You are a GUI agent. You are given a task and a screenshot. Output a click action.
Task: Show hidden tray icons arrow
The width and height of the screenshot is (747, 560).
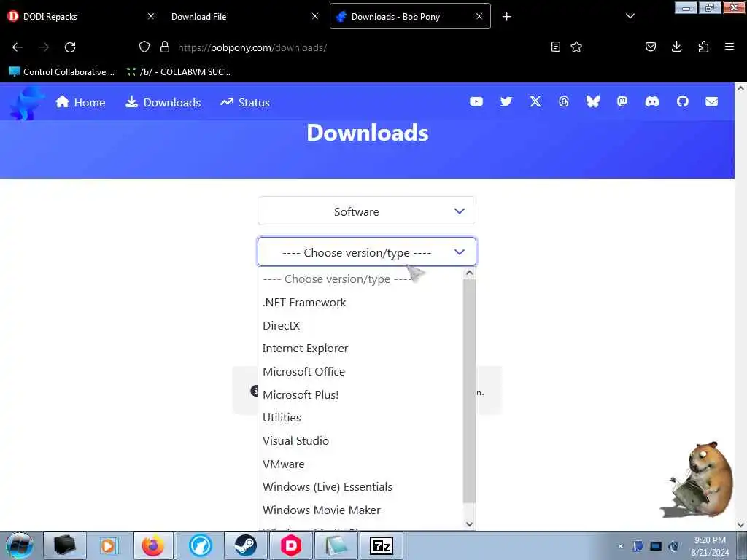tap(620, 547)
